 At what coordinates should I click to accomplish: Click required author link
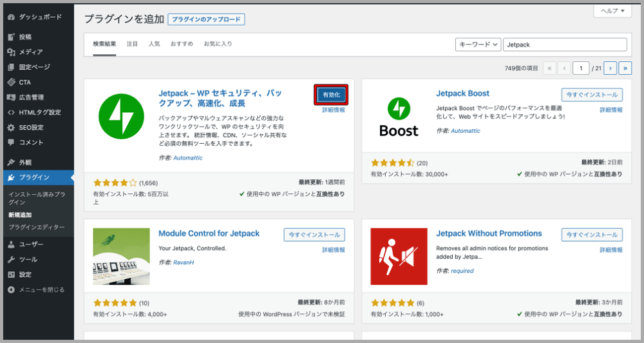point(462,271)
